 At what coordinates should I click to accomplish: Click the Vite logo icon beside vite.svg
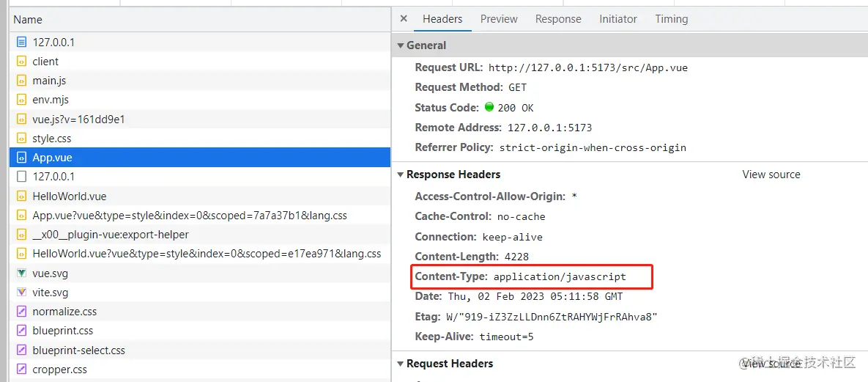pos(21,293)
